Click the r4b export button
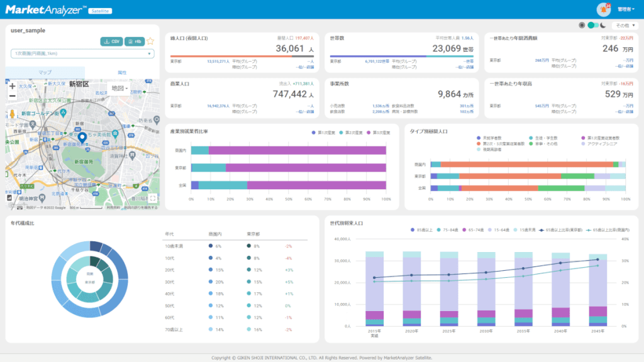Image resolution: width=644 pixels, height=362 pixels. 135,41
